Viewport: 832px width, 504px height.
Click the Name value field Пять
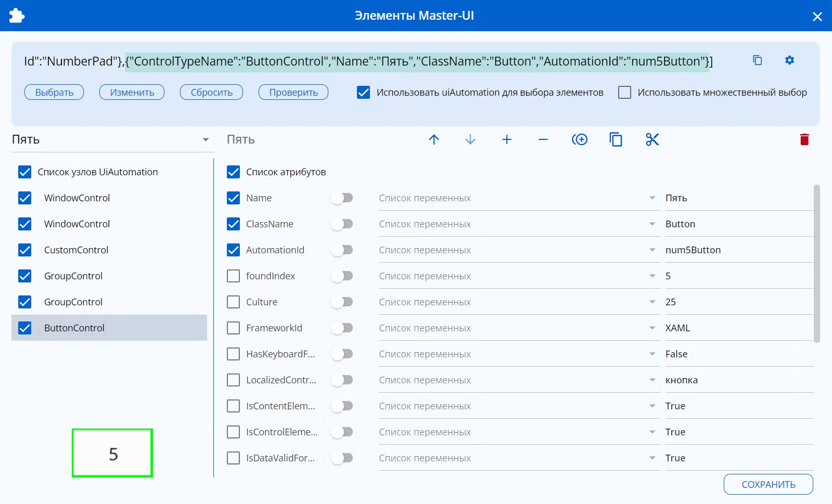(x=739, y=198)
